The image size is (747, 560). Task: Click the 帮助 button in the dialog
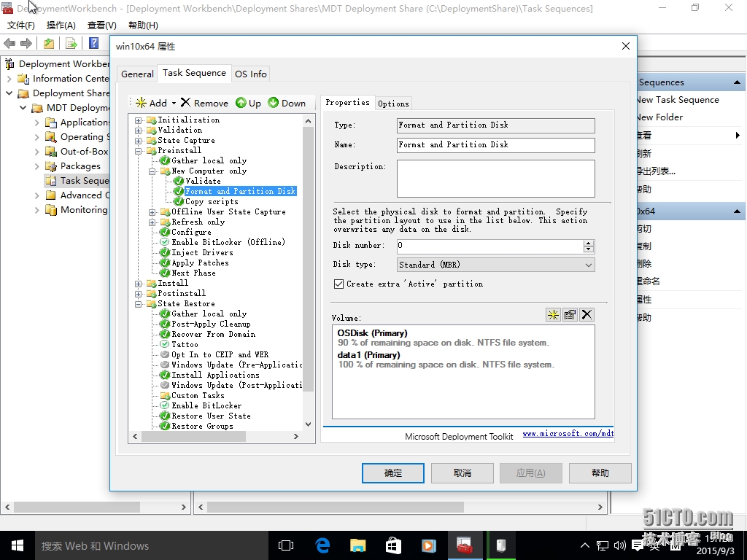tap(600, 472)
